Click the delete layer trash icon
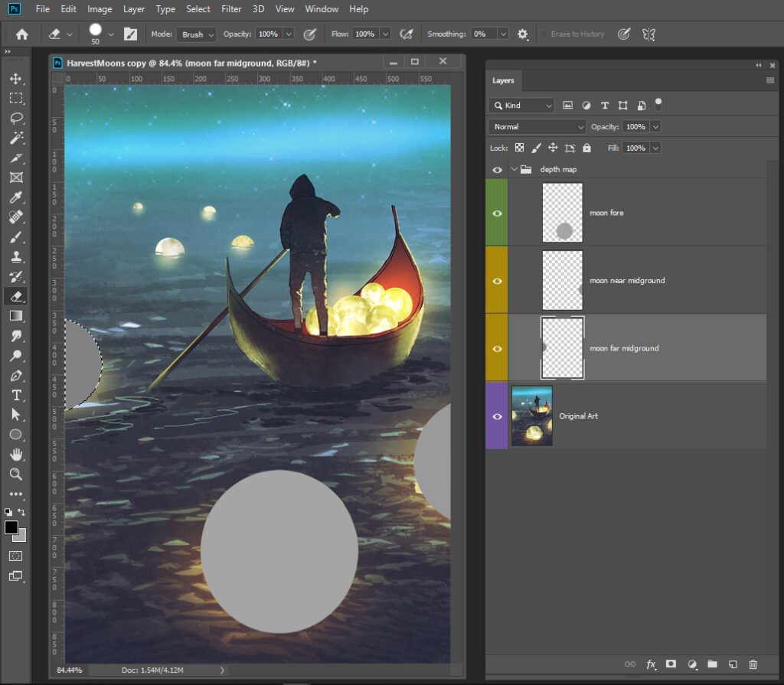784x685 pixels. pyautogui.click(x=753, y=664)
